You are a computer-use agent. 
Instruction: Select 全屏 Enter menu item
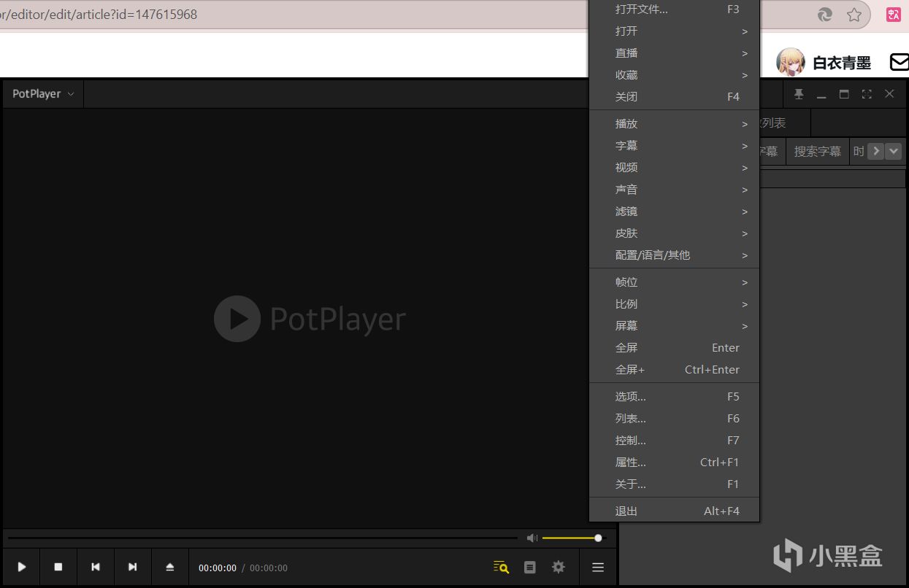click(675, 348)
